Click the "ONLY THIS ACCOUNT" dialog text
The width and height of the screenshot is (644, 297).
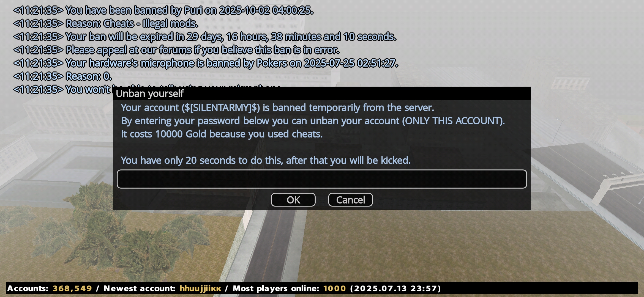(453, 121)
